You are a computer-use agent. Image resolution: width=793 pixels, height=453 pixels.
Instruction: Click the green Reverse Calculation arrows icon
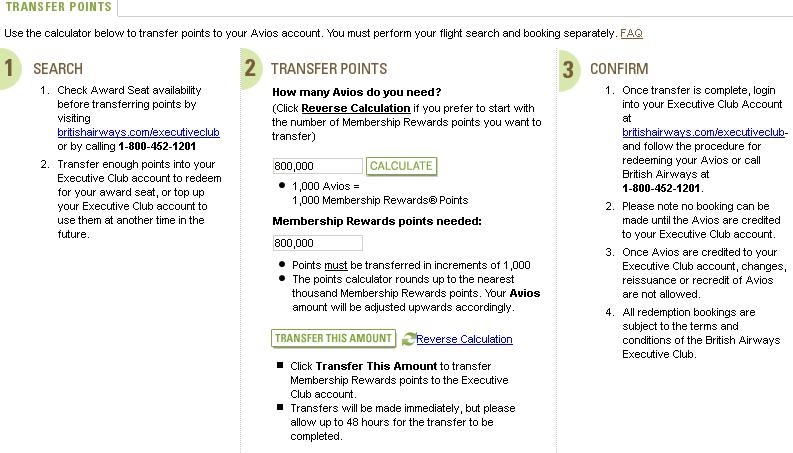point(408,339)
